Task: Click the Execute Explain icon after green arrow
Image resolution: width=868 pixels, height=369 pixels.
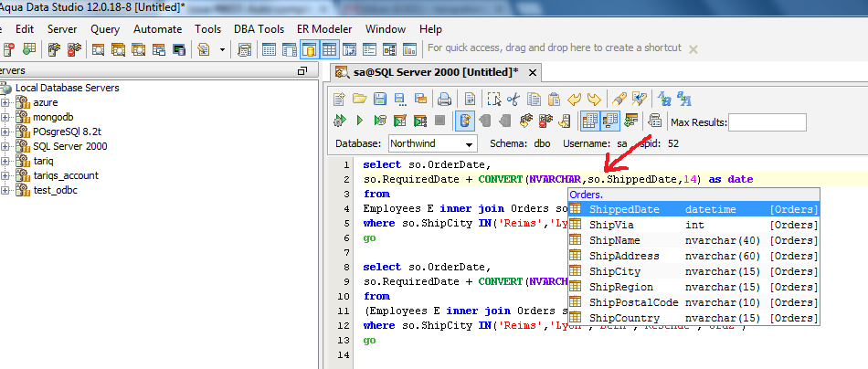Action: pos(380,120)
